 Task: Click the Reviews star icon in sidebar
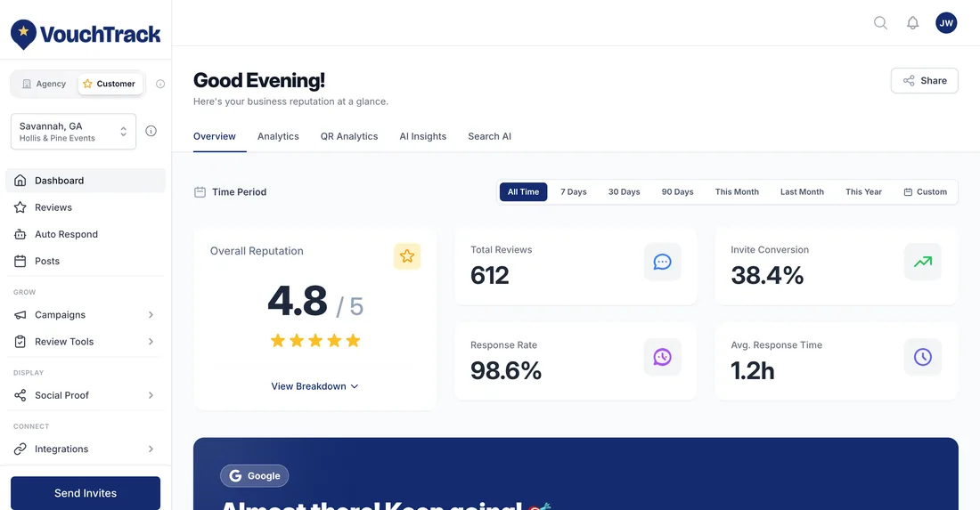click(20, 207)
